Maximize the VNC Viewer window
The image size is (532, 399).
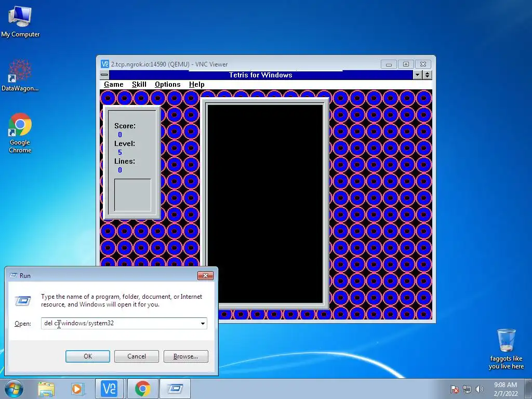point(406,64)
